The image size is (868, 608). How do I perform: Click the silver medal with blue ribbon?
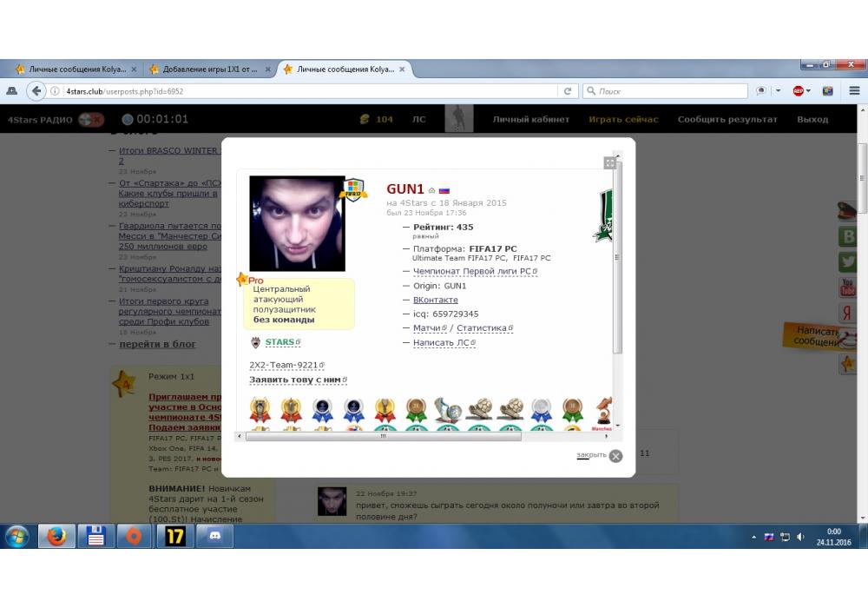[x=542, y=410]
